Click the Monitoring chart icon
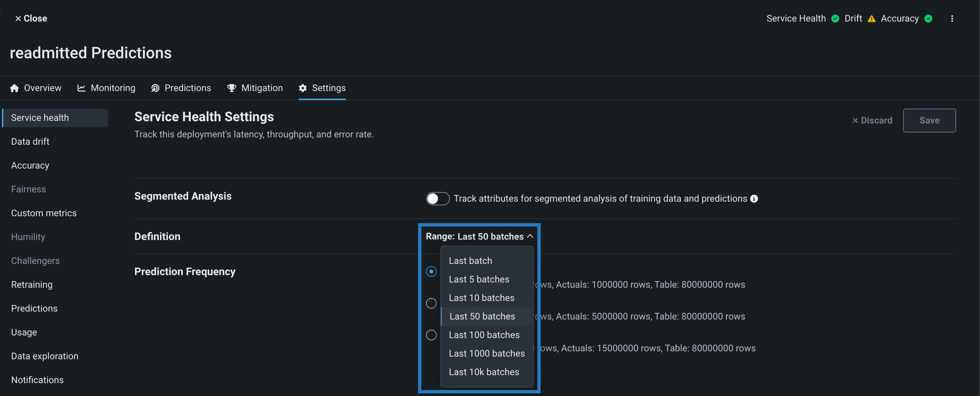The width and height of the screenshot is (980, 396). 81,88
